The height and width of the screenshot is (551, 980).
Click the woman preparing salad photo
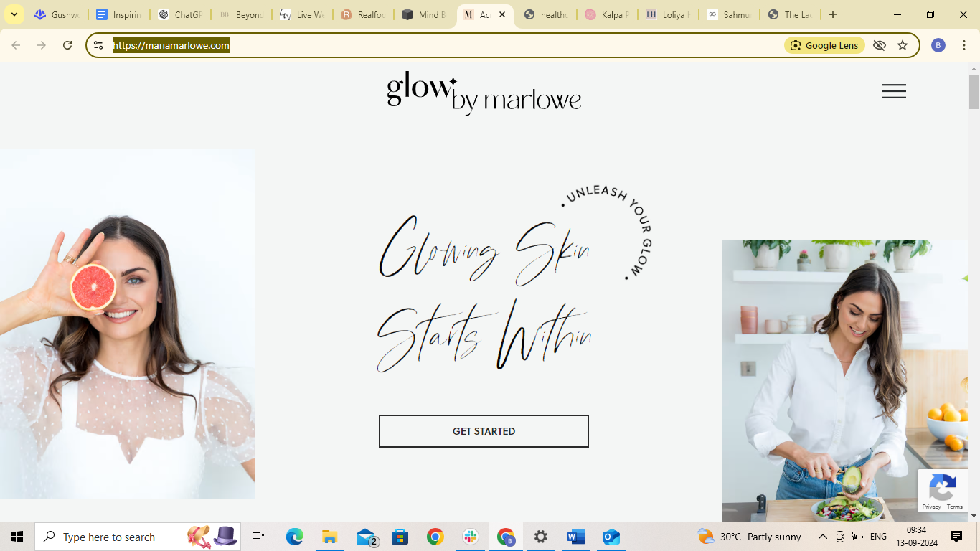tap(845, 381)
